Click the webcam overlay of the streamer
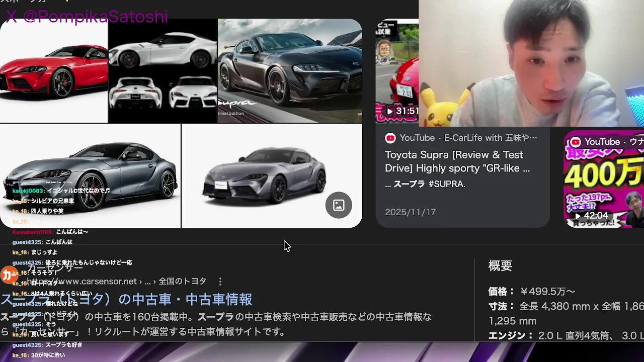644x362 pixels. click(x=531, y=63)
